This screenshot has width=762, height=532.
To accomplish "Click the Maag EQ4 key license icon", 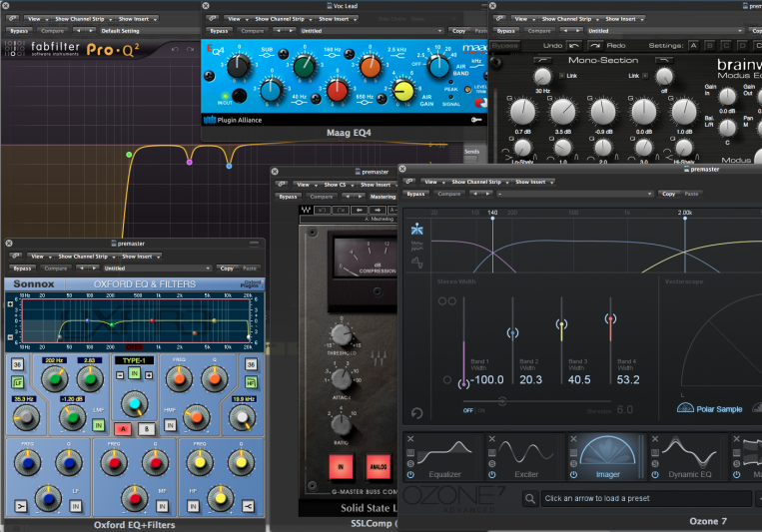I will [x=476, y=120].
